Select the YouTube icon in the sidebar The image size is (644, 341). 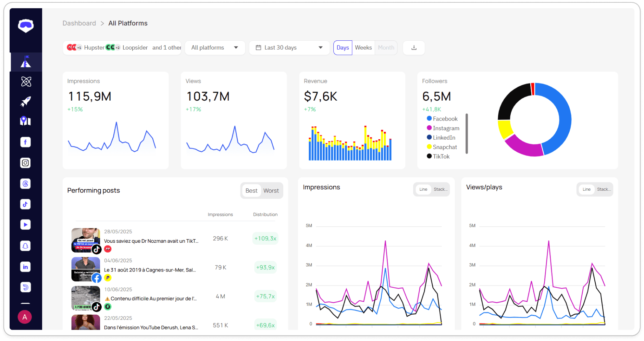25,225
